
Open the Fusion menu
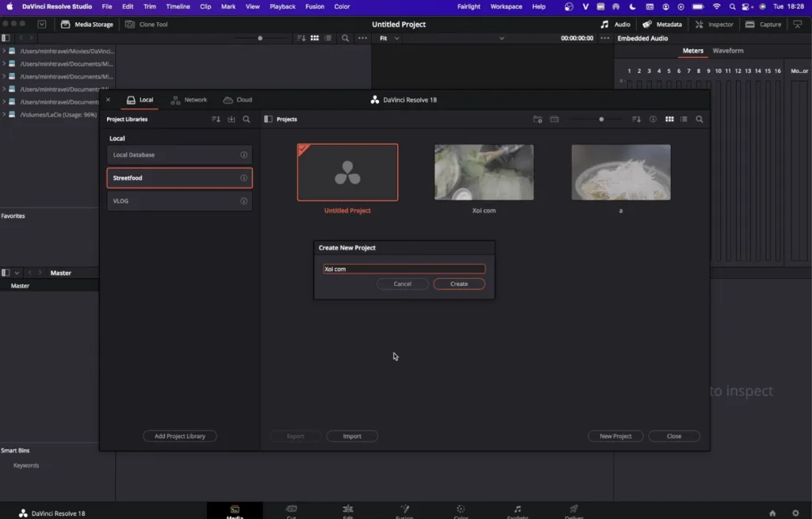tap(314, 6)
